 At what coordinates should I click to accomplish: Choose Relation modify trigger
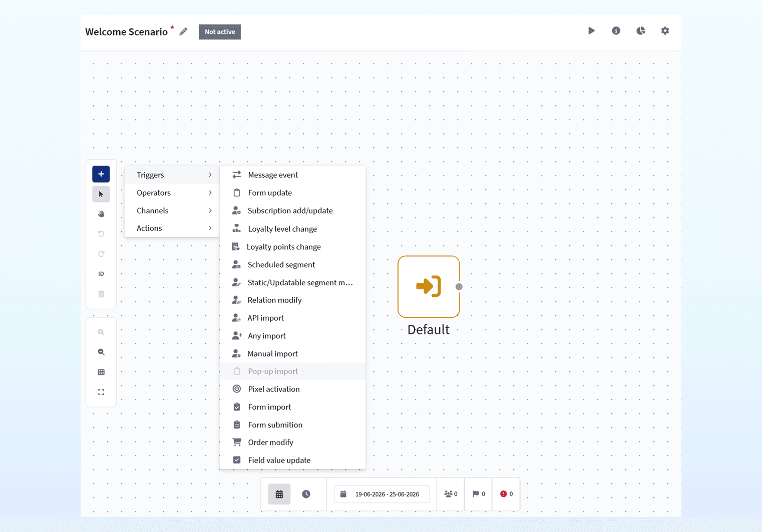pos(293,300)
